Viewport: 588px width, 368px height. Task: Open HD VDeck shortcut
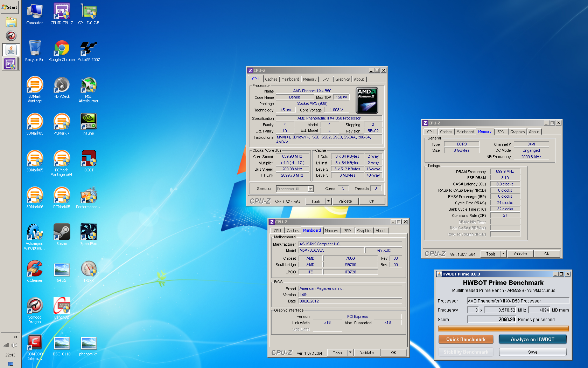pos(62,88)
